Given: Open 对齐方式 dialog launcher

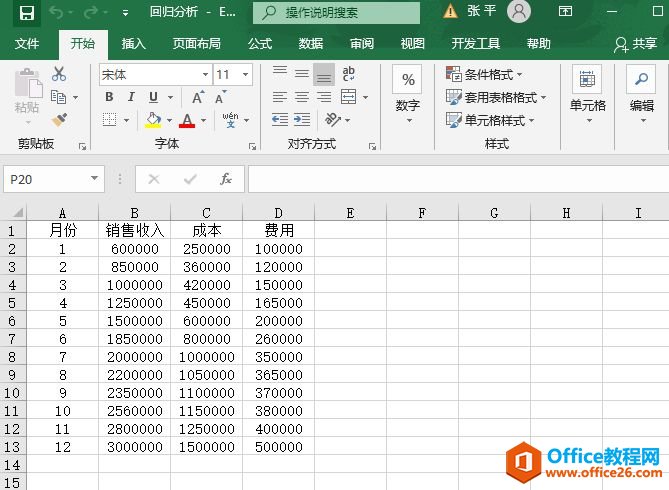Looking at the screenshot, I should coord(372,146).
